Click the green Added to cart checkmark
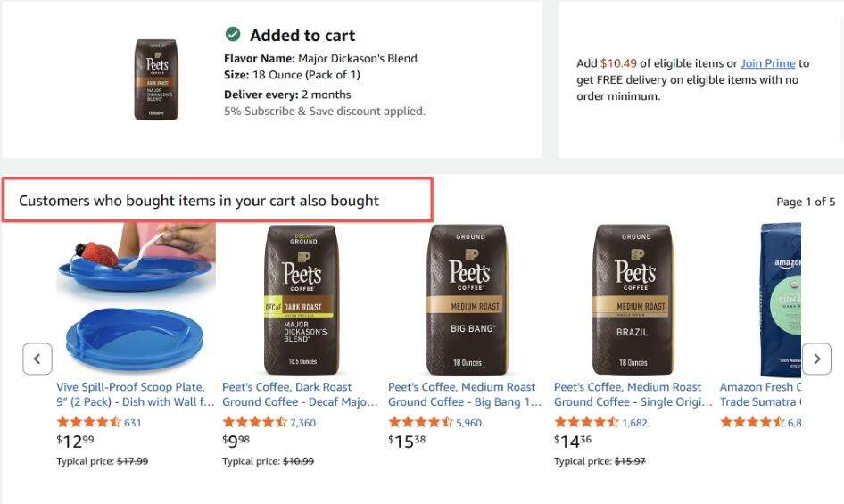The width and height of the screenshot is (844, 504). [233, 34]
